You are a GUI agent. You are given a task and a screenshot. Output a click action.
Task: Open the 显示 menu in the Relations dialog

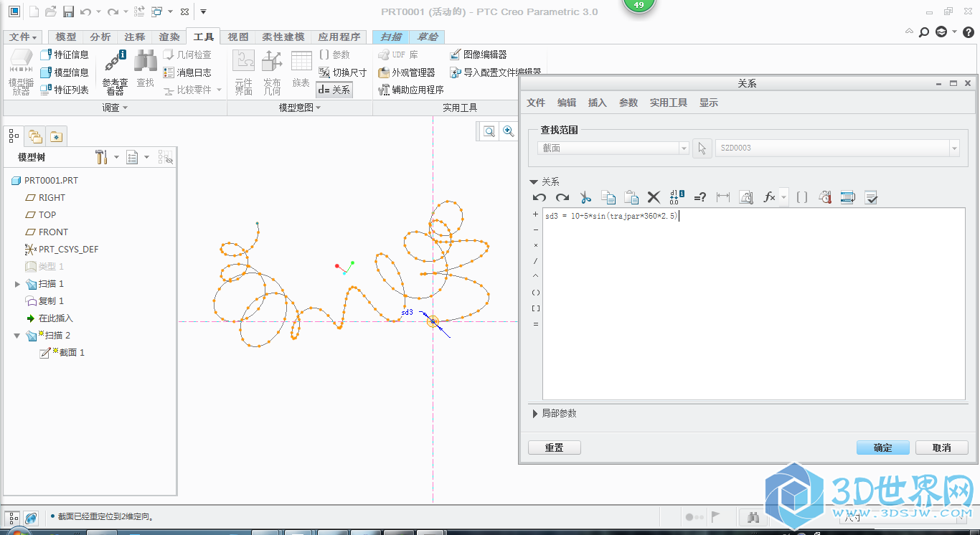709,103
